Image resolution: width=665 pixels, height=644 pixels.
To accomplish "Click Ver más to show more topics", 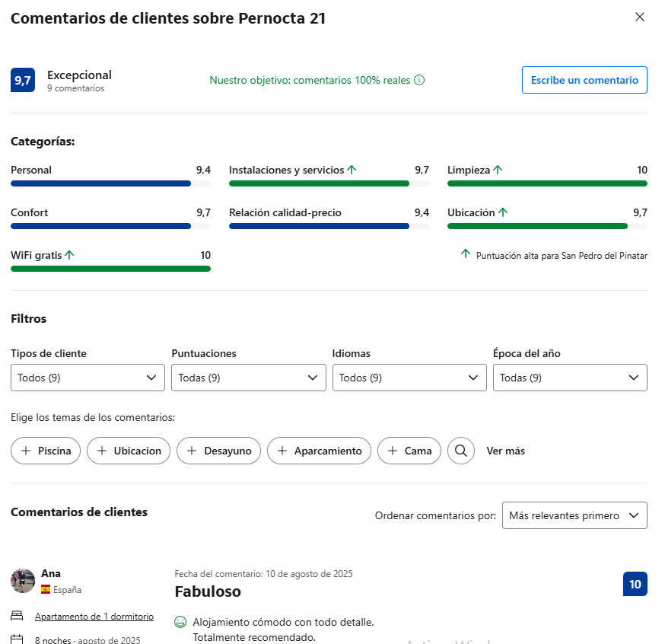I will (505, 451).
